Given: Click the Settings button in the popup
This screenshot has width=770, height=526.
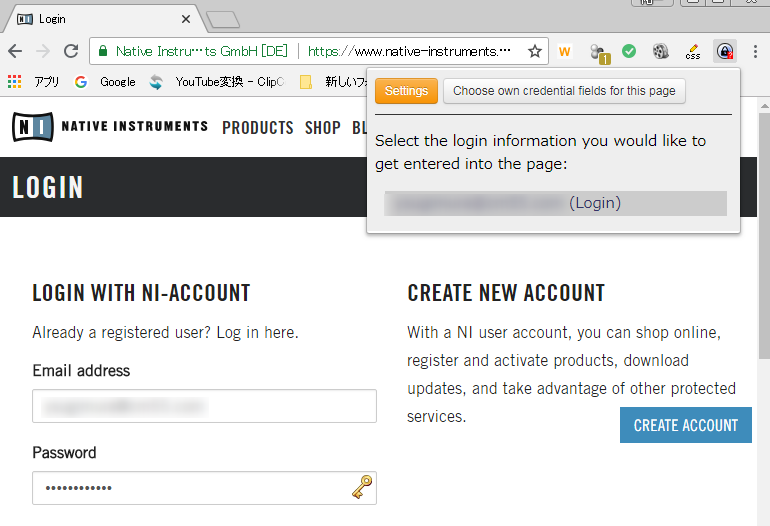Looking at the screenshot, I should point(406,91).
